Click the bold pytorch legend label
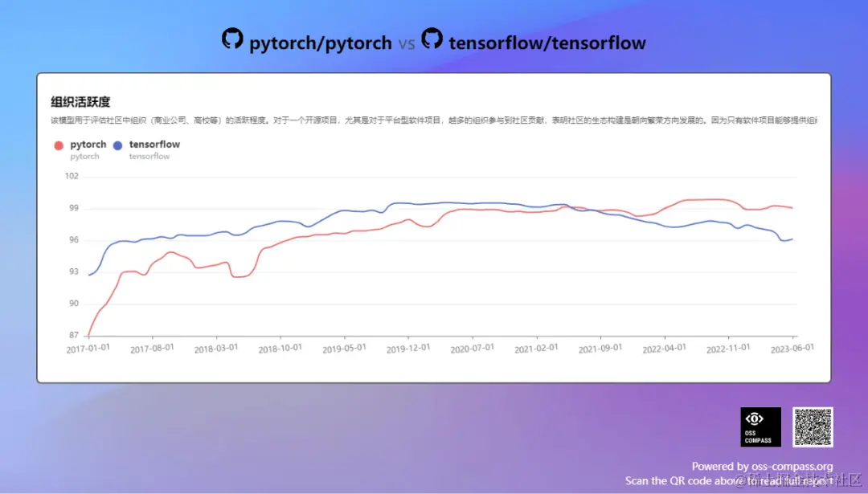The height and width of the screenshot is (494, 868). click(x=88, y=145)
